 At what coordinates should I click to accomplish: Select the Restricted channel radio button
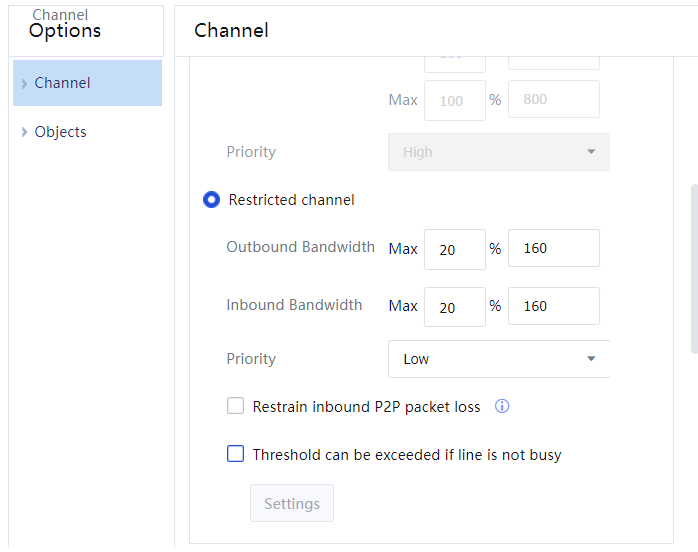coord(211,200)
